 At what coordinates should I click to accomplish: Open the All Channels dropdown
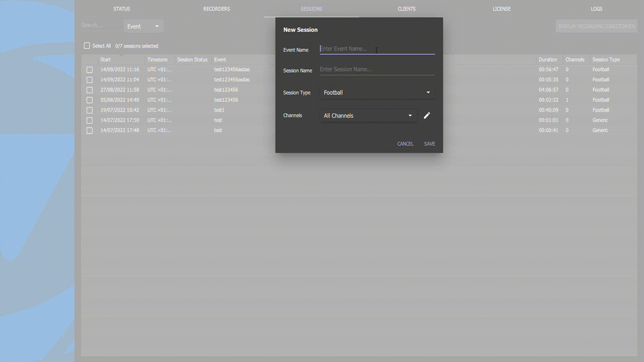coord(368,116)
